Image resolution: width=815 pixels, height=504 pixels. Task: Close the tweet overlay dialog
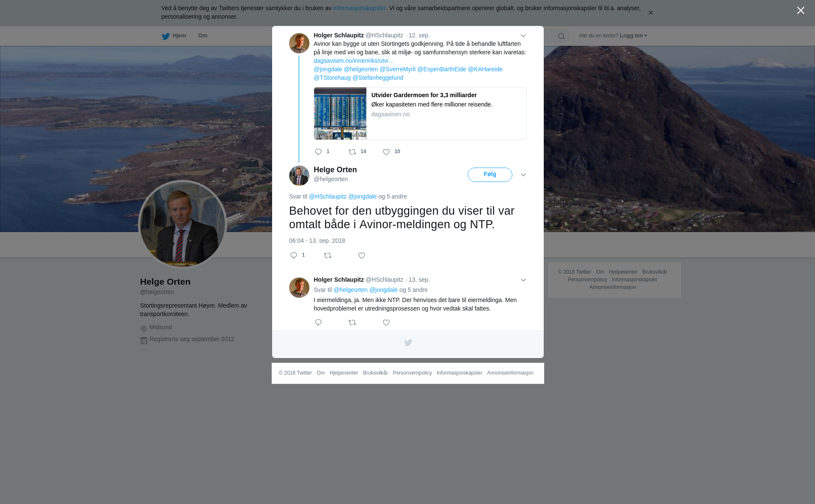coord(801,11)
